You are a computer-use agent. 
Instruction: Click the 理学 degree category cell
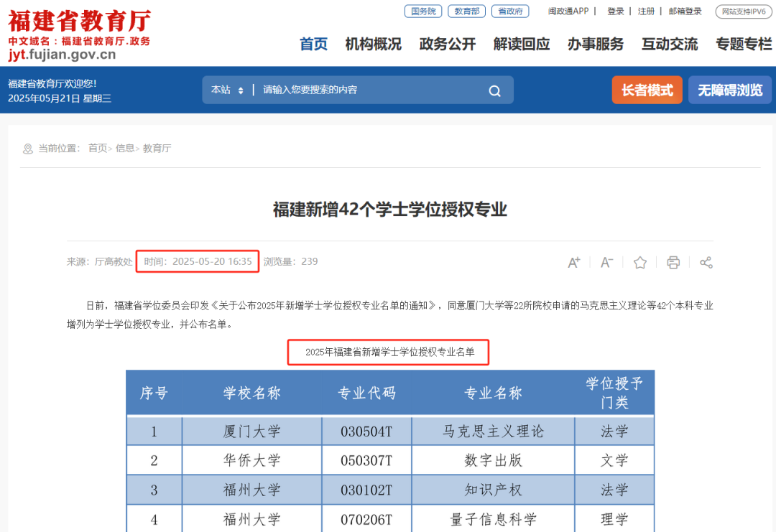pyautogui.click(x=614, y=519)
